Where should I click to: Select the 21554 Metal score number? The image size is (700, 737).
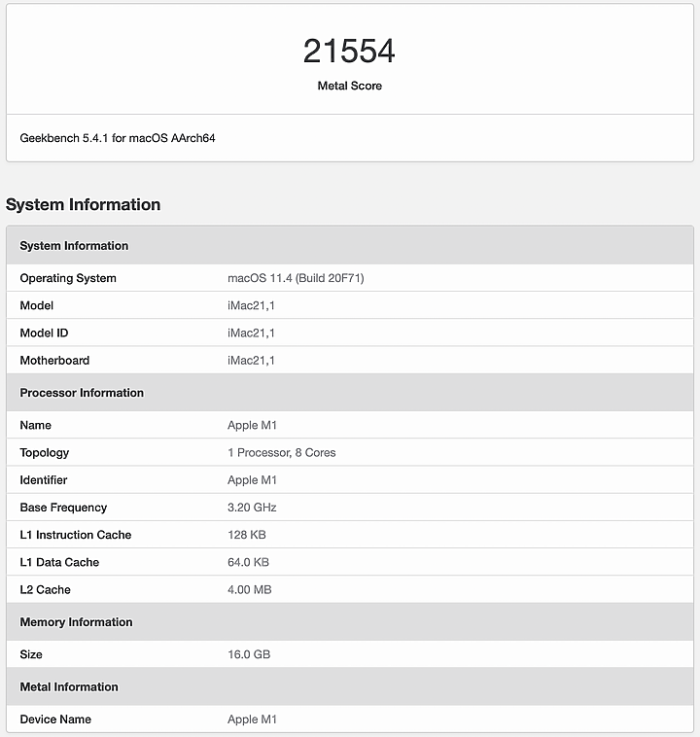(x=349, y=51)
